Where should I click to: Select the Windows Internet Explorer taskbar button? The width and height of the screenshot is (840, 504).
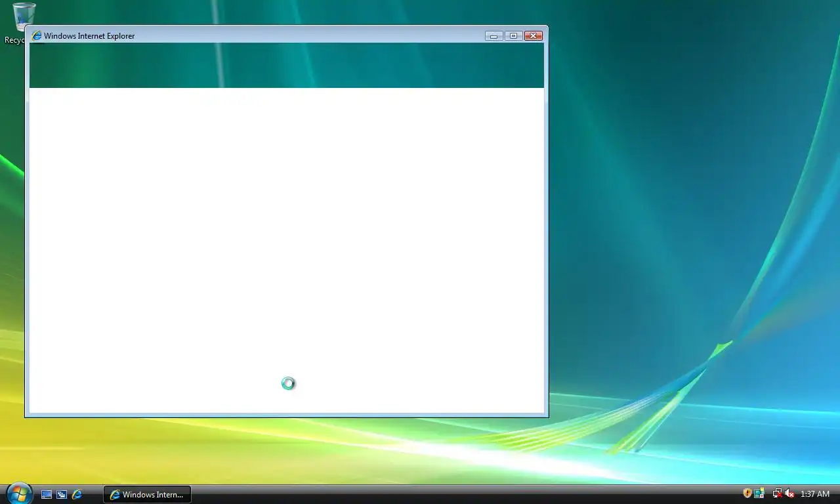148,495
